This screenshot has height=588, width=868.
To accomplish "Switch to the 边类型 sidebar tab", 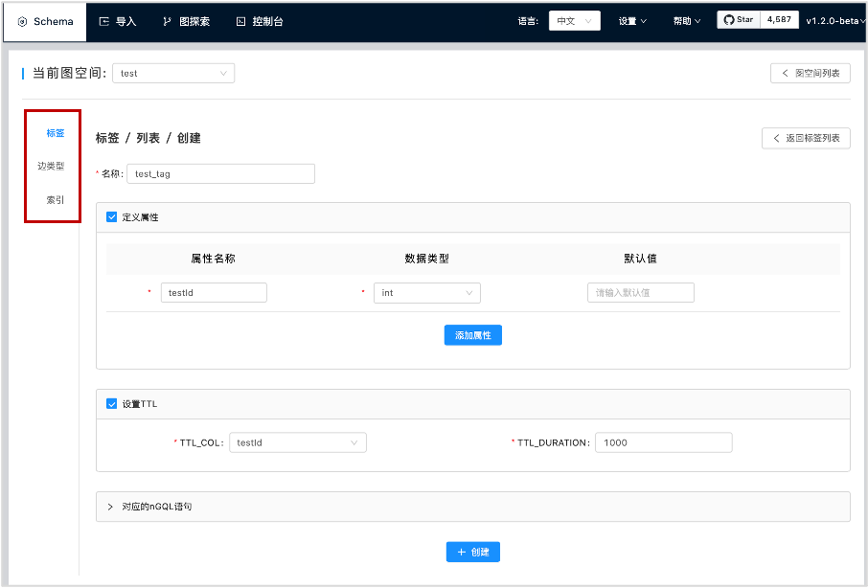I will [51, 166].
